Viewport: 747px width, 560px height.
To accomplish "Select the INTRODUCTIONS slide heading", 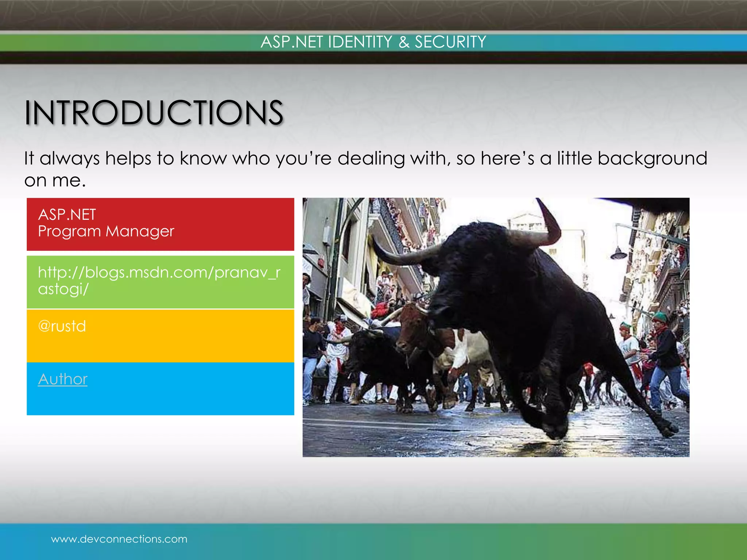I will click(x=154, y=113).
